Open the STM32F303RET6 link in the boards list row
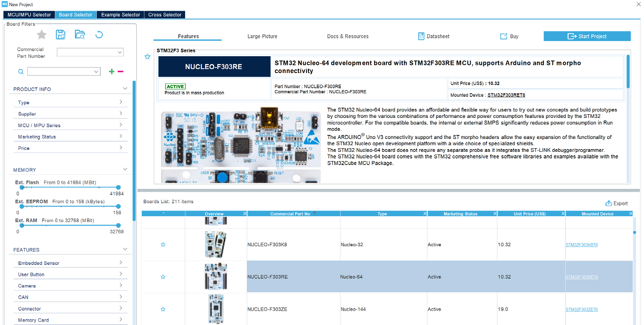The image size is (644, 325). click(582, 277)
